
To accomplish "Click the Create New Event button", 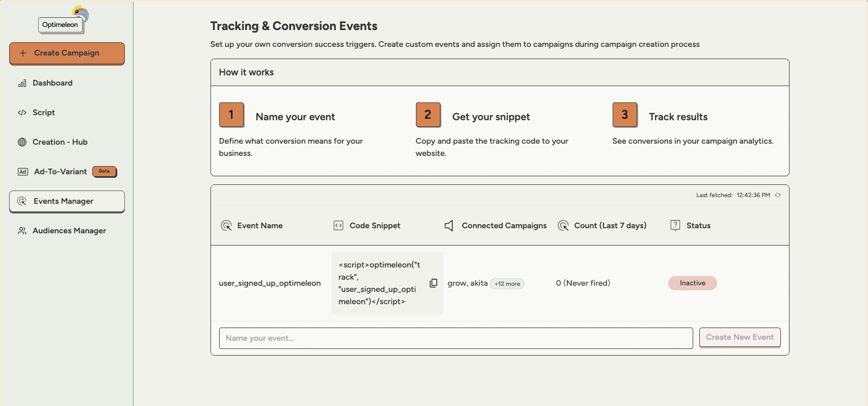I will click(x=740, y=337).
